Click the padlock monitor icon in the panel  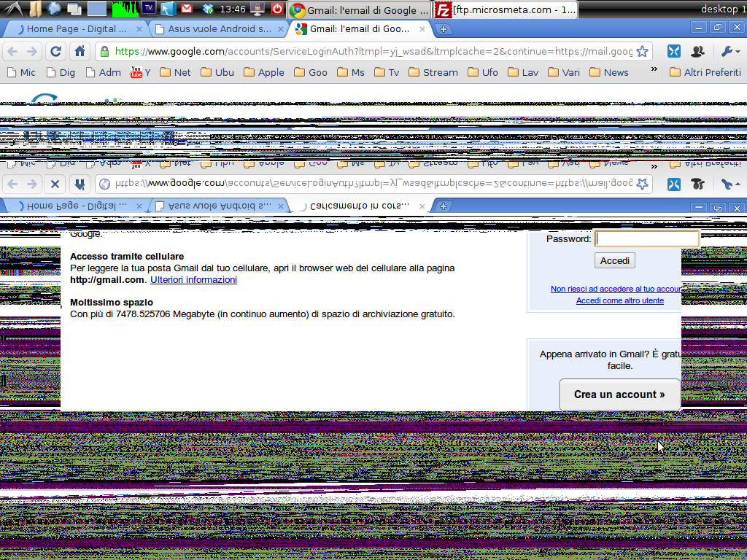point(258,9)
